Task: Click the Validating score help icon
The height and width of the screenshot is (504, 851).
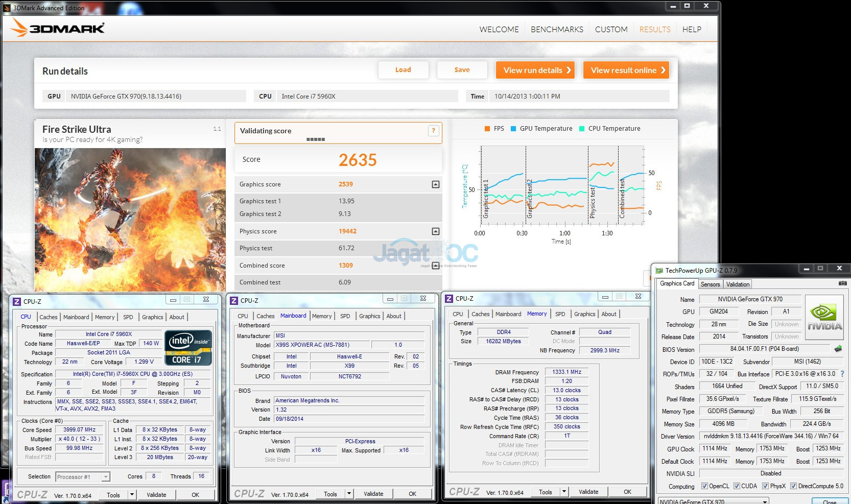Action: pyautogui.click(x=433, y=131)
